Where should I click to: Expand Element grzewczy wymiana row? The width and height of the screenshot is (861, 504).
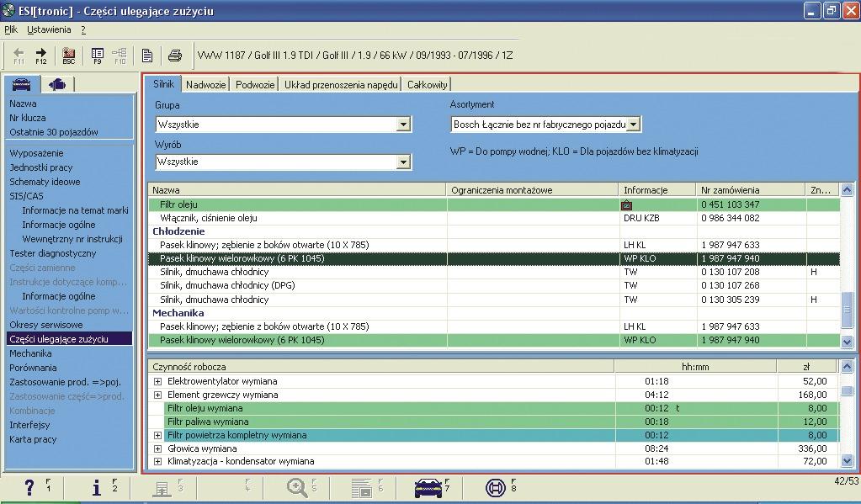click(157, 395)
